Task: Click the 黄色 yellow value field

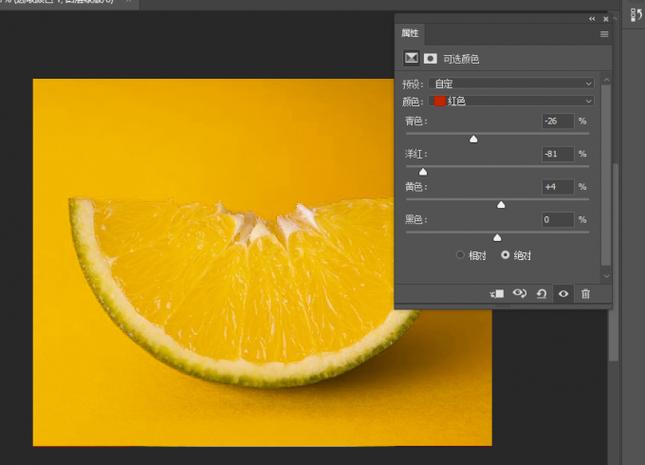Action: pyautogui.click(x=557, y=187)
